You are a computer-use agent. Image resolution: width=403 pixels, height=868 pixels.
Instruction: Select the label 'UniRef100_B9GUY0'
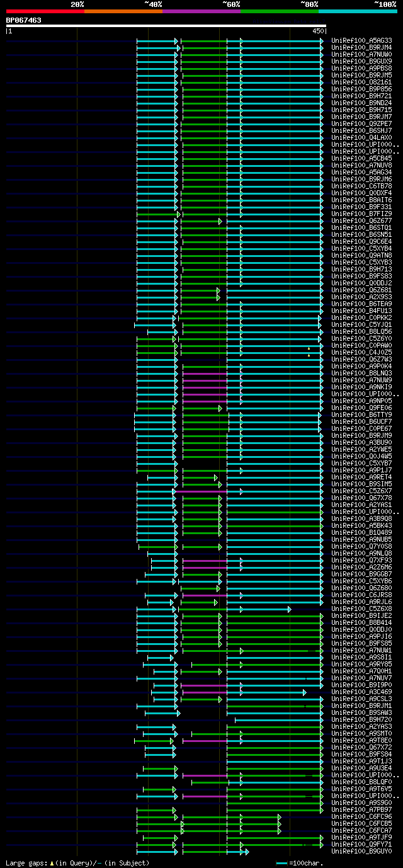pos(361,851)
